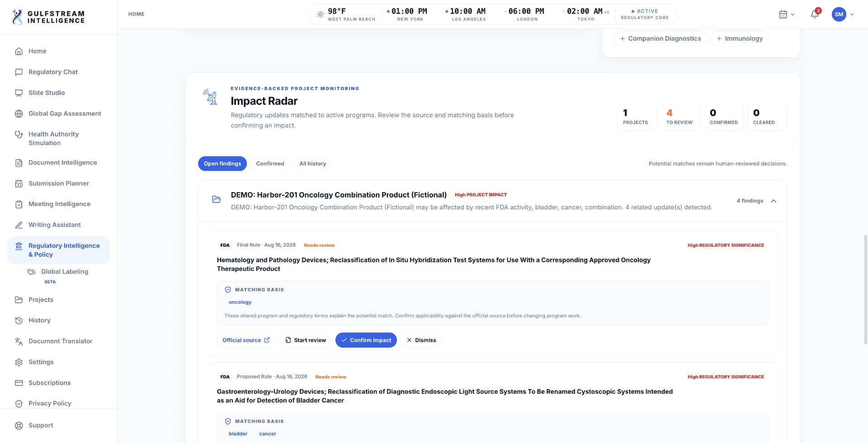Open History via its sidebar clock icon
This screenshot has height=443, width=868.
point(19,320)
